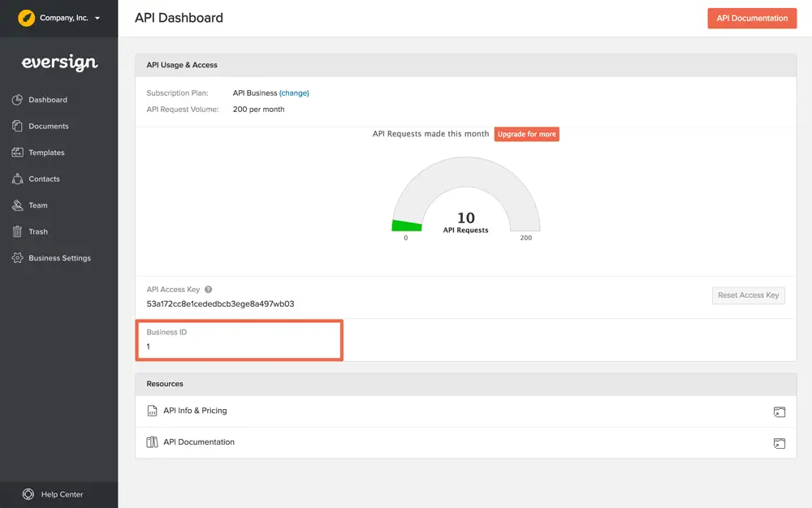This screenshot has width=812, height=508.
Task: Click the API Documentation books icon
Action: pyautogui.click(x=152, y=442)
